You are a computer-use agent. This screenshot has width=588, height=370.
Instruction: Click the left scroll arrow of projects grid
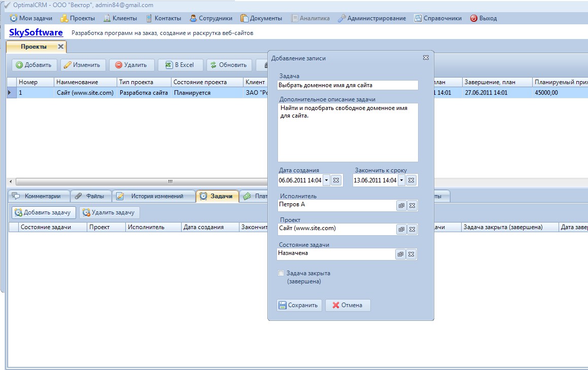tap(11, 181)
